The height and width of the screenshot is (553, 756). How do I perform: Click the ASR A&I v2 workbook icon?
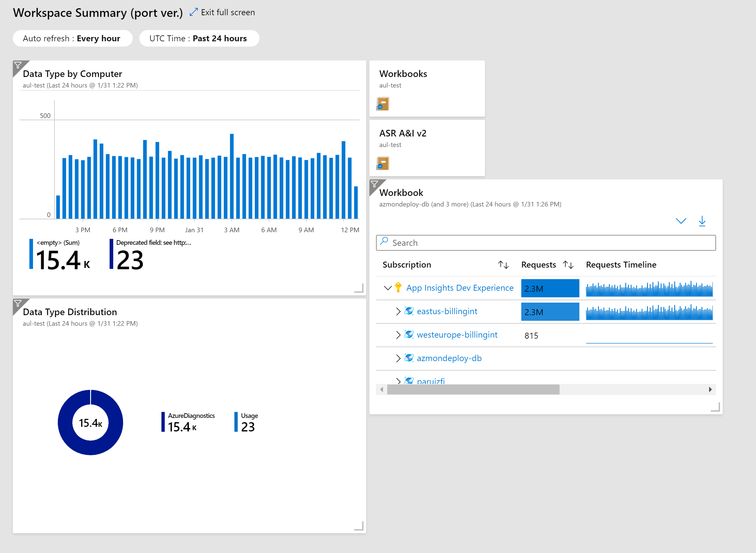coord(382,163)
